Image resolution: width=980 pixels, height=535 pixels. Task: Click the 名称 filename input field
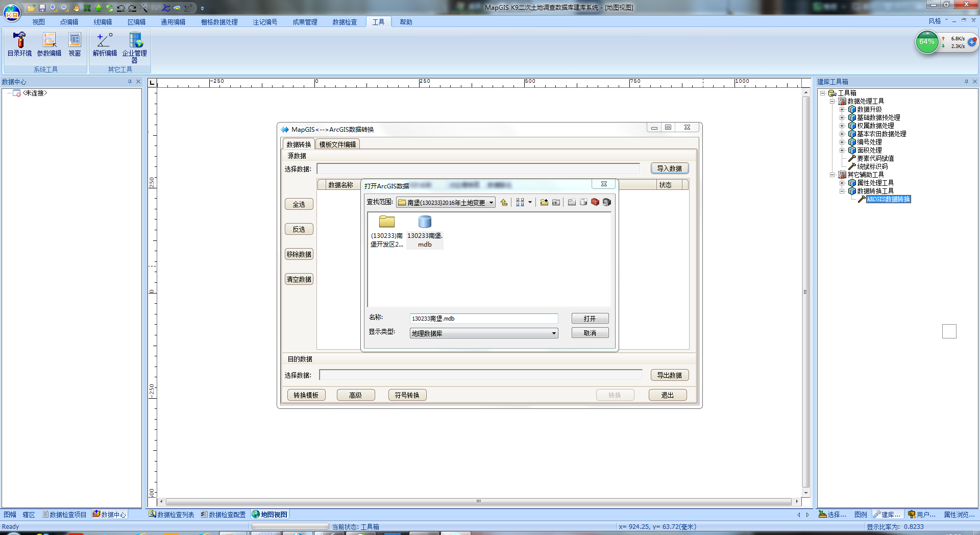(484, 319)
